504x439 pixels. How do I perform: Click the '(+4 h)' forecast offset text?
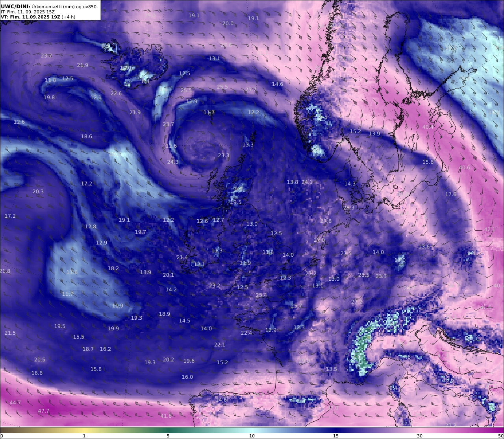click(69, 17)
